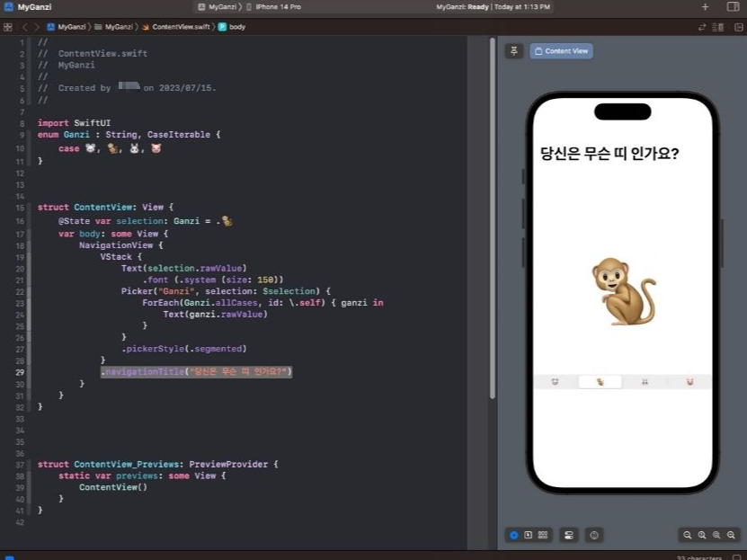Toggle editor review changes arrows
The image size is (747, 560).
tap(701, 27)
